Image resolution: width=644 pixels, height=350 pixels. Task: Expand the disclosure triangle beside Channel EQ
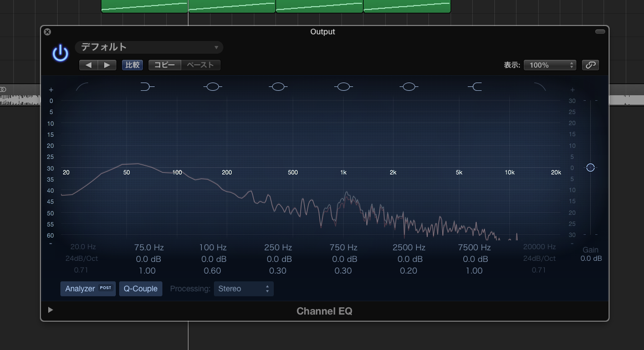(50, 310)
